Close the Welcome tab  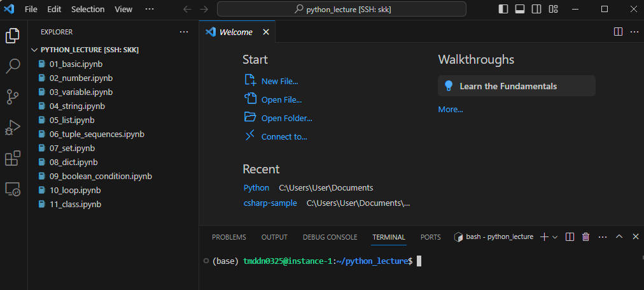266,32
